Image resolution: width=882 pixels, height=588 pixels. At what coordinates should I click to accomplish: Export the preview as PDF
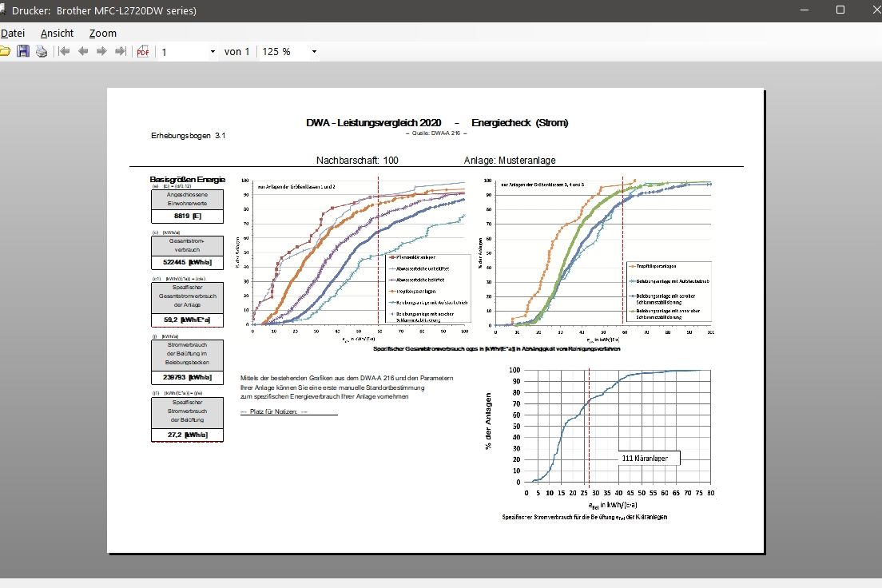(x=143, y=52)
